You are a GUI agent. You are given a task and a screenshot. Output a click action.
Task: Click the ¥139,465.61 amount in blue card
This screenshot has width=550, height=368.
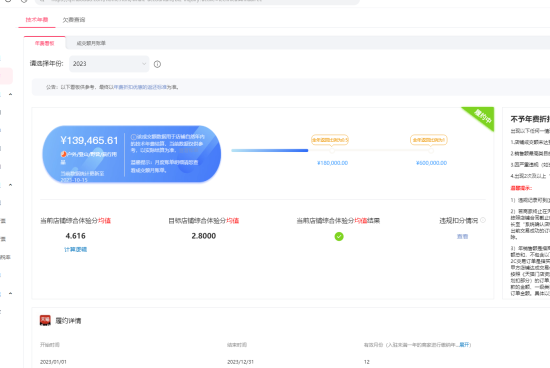tap(89, 140)
